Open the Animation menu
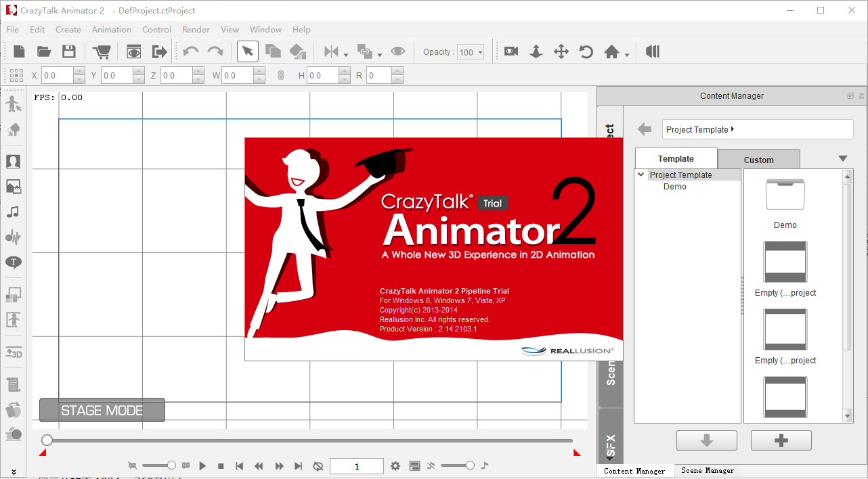868x479 pixels. (112, 30)
